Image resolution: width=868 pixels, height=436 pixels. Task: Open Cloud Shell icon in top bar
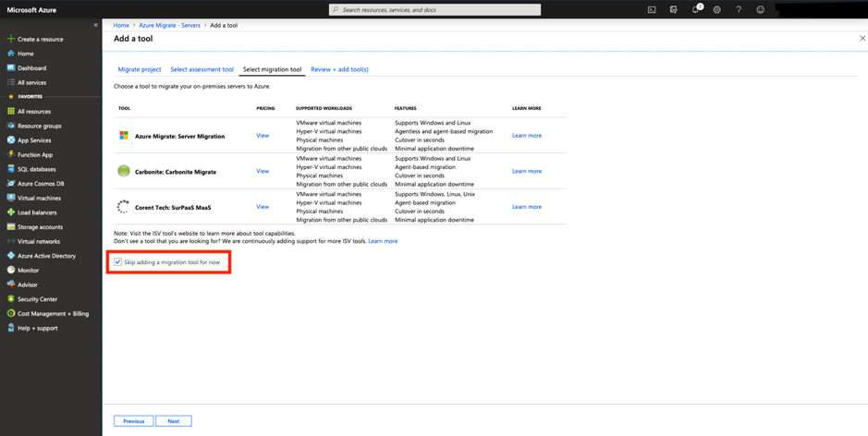(x=652, y=10)
